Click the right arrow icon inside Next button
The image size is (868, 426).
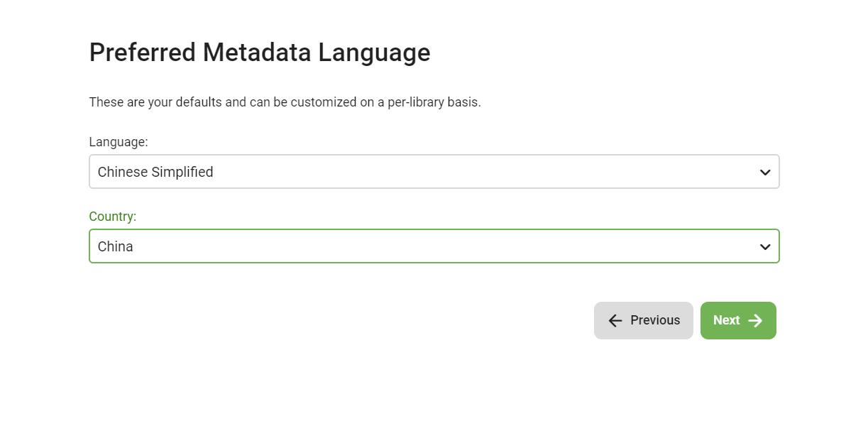pyautogui.click(x=755, y=320)
